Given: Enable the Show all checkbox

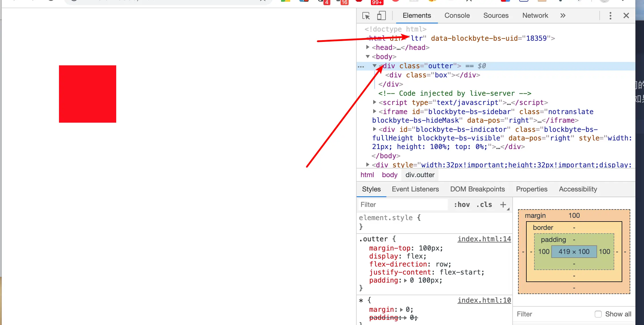Looking at the screenshot, I should [598, 314].
